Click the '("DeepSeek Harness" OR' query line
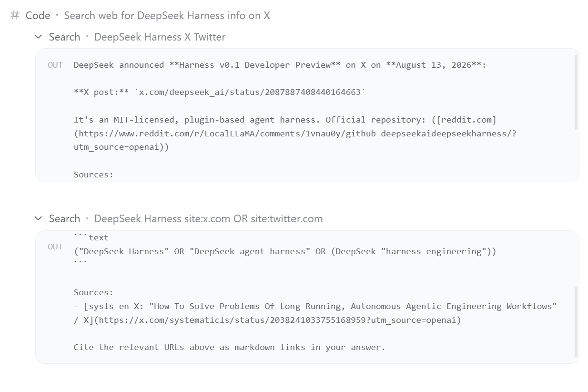This screenshot has height=392, width=588. [285, 251]
